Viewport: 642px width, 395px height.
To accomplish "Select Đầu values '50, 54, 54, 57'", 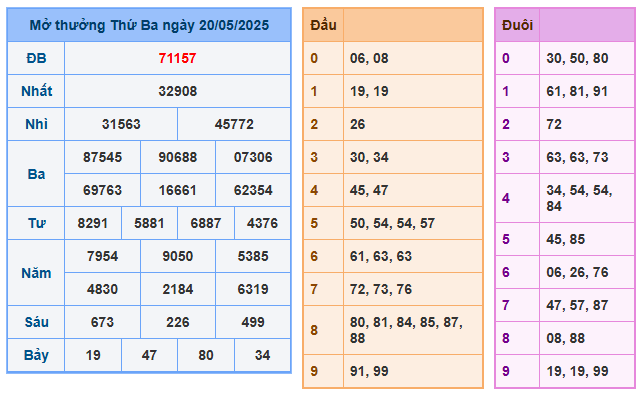I will tap(392, 223).
